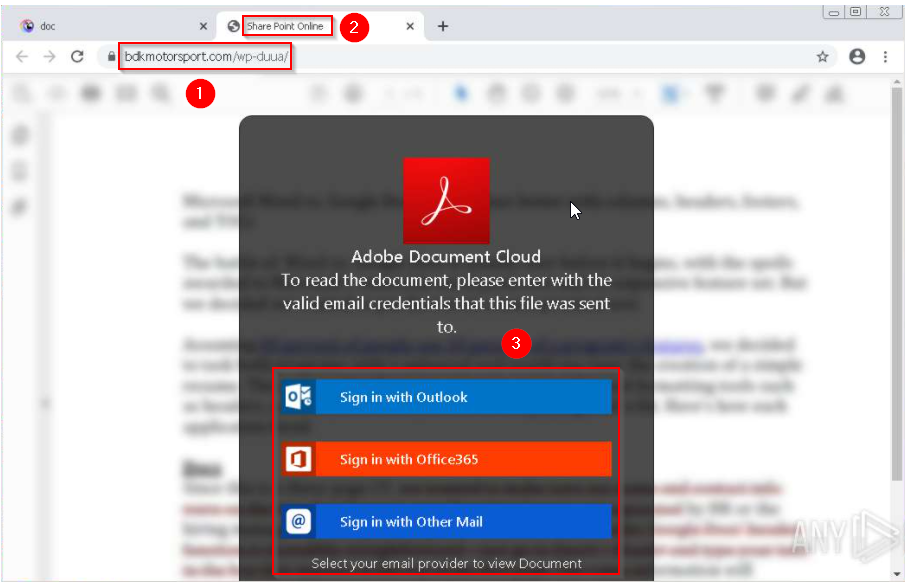
Task: Reload the page with the refresh icon
Action: [x=77, y=57]
